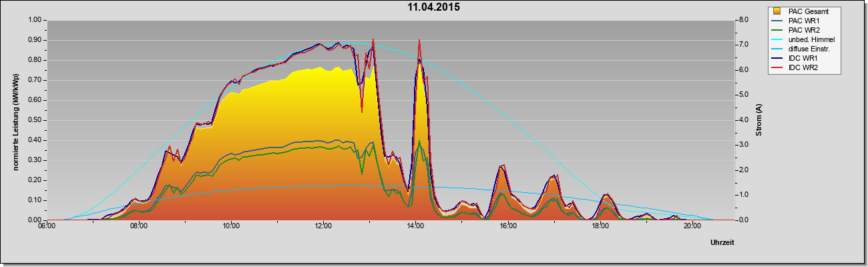Click the diffuse Einstr. legend line marker
Screen dimensions: 868x267
pos(778,49)
